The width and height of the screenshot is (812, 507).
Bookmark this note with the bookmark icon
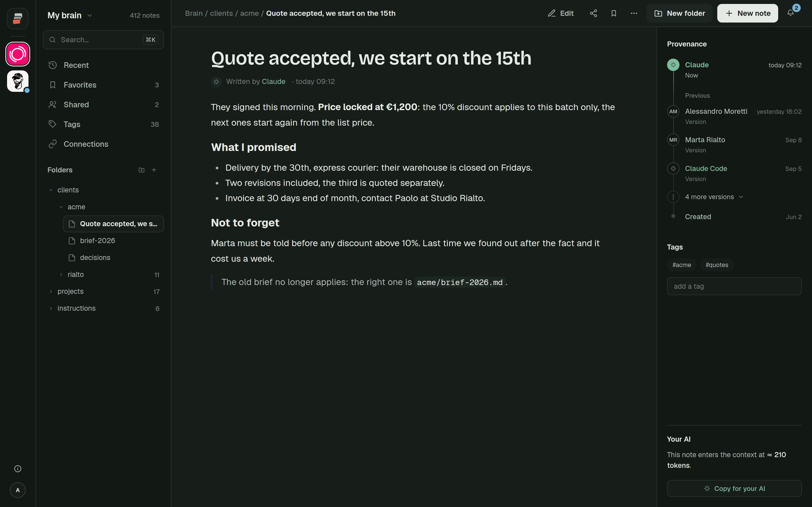pyautogui.click(x=613, y=14)
